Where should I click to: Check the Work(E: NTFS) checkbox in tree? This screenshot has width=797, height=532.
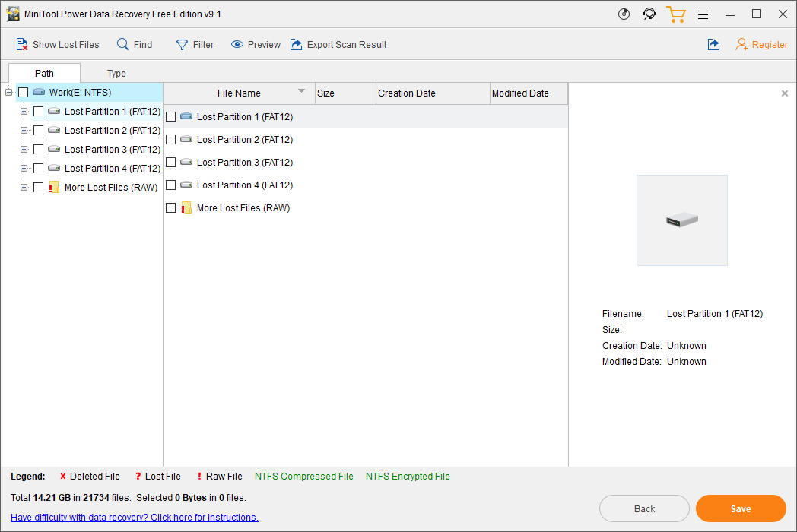pyautogui.click(x=23, y=93)
